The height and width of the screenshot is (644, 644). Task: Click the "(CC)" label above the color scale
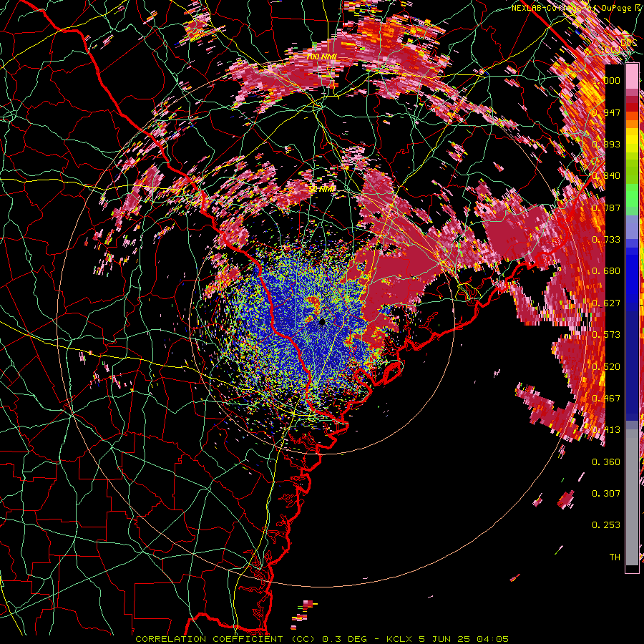(x=612, y=49)
